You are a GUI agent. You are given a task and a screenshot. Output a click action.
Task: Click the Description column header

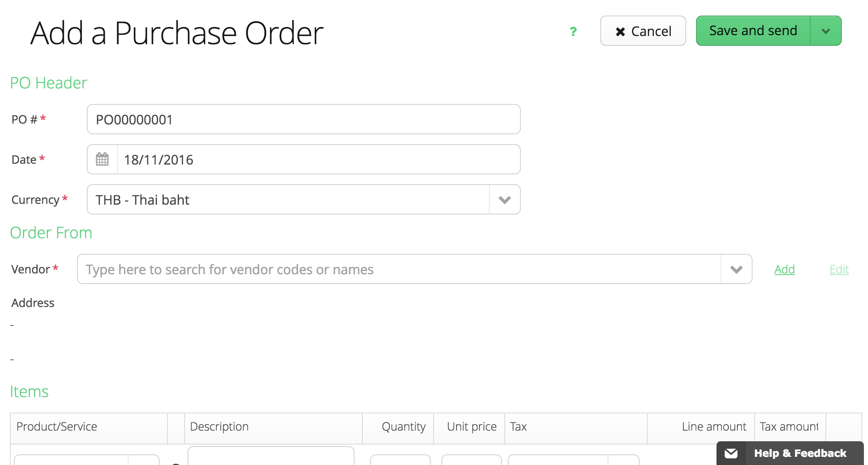219,427
